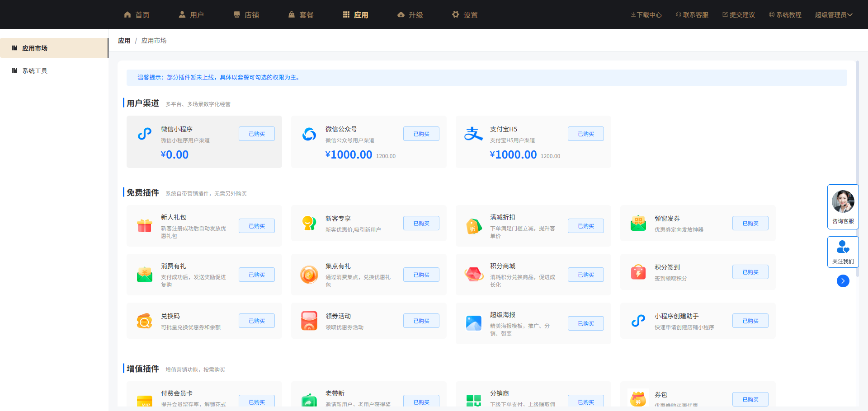
Task: Select the new user gift box icon
Action: 145,225
